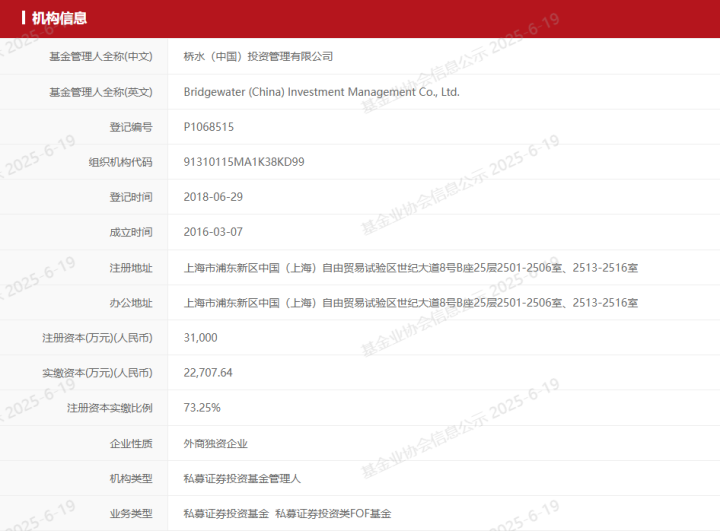Screen dimensions: 720x531
Task: Click business type 私募证券投资基金
Action: [x=226, y=514]
